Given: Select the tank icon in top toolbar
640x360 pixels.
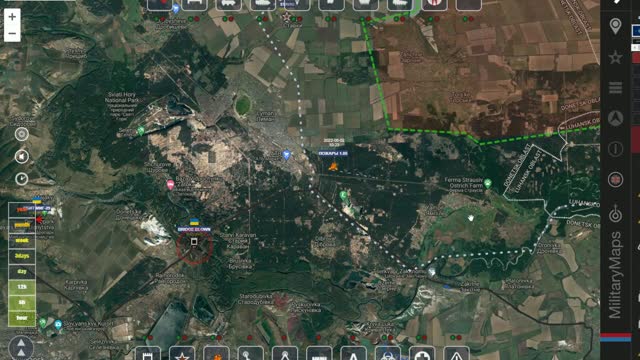Looking at the screenshot, I should [x=262, y=4].
